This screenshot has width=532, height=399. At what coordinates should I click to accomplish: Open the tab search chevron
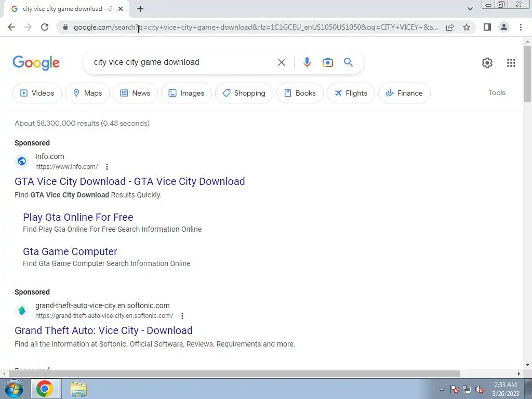point(470,9)
